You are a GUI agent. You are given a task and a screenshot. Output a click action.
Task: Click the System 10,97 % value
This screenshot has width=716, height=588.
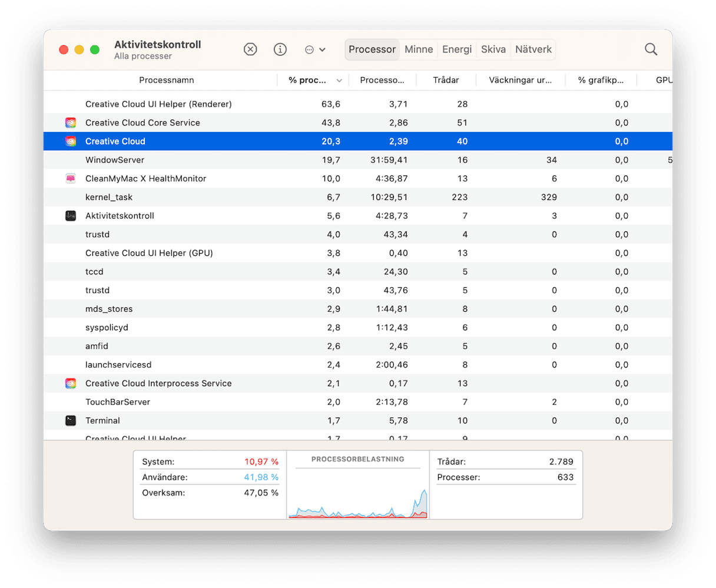pyautogui.click(x=261, y=462)
